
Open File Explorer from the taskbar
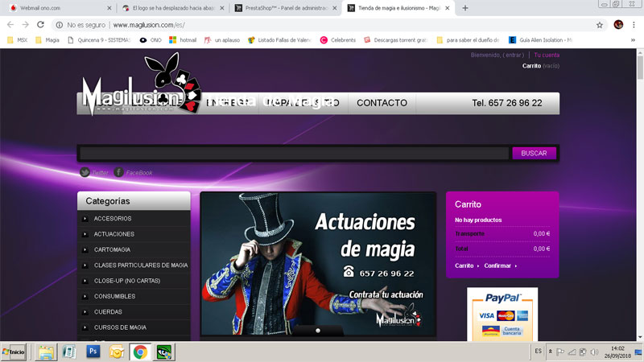click(x=46, y=352)
